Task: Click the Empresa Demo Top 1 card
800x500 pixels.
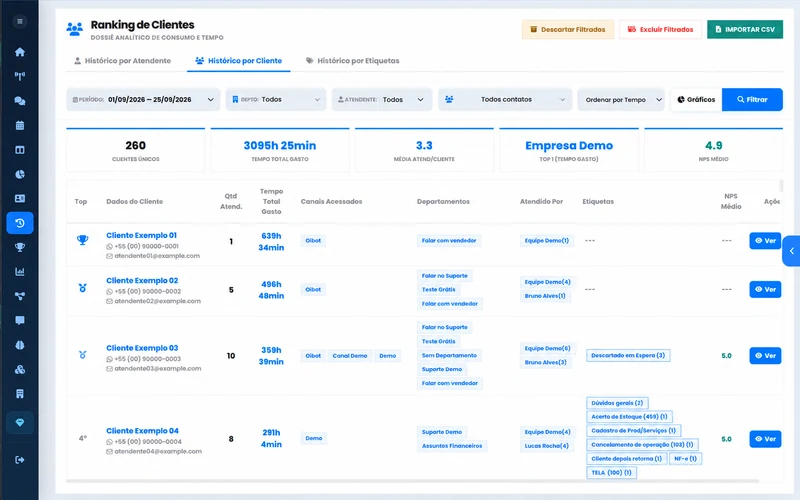Action: click(569, 150)
